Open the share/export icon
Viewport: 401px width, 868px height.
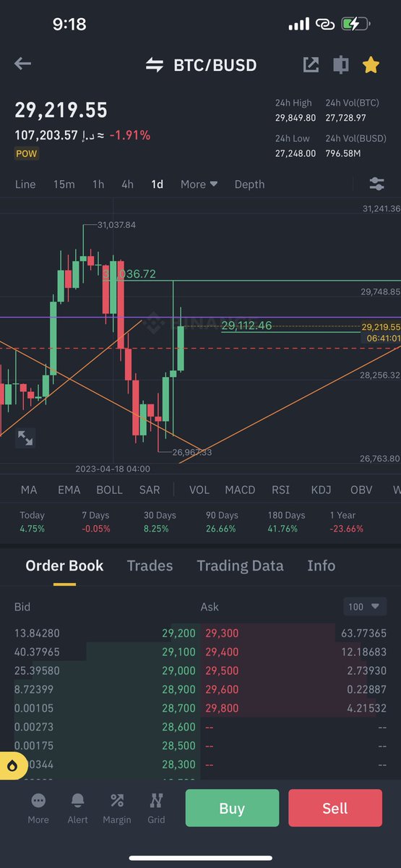[311, 65]
